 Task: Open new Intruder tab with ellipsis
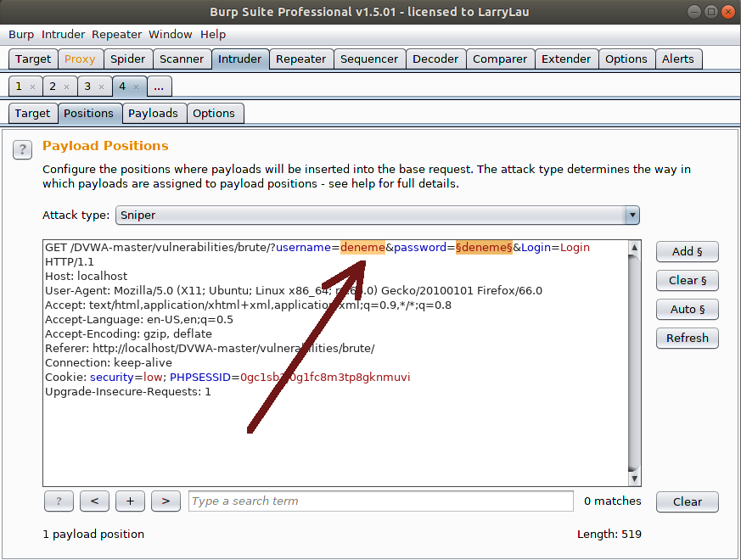[159, 87]
